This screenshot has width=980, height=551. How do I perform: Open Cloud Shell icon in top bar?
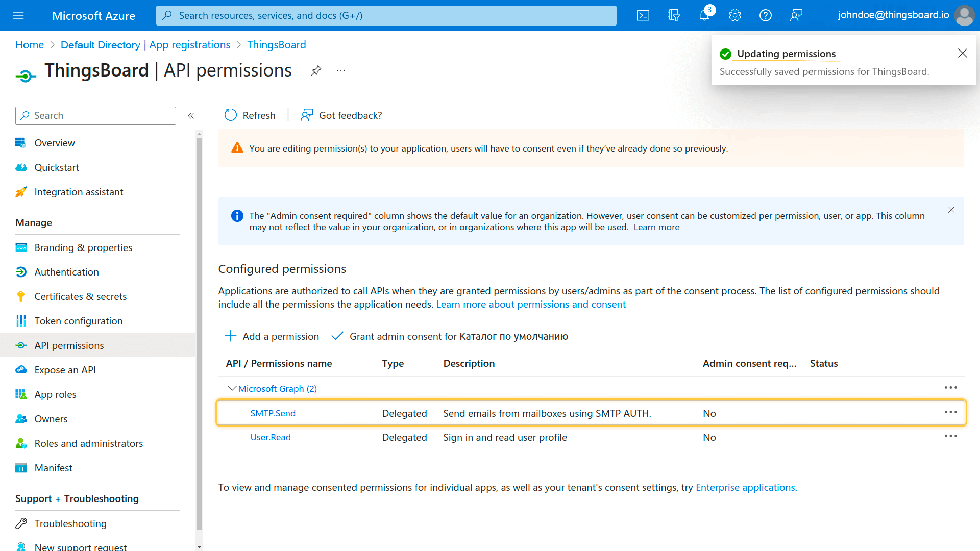tap(643, 15)
